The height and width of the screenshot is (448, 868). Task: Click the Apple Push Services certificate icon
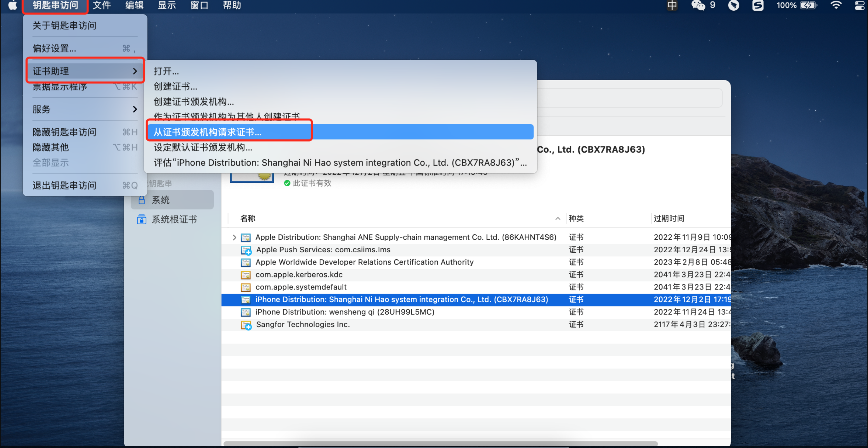tap(246, 250)
